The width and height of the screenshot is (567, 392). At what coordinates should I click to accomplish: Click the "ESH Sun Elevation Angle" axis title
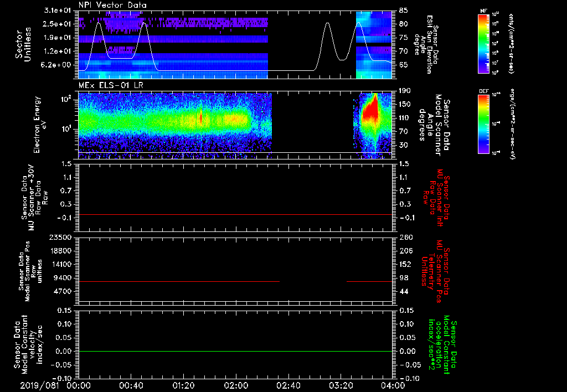coord(426,44)
